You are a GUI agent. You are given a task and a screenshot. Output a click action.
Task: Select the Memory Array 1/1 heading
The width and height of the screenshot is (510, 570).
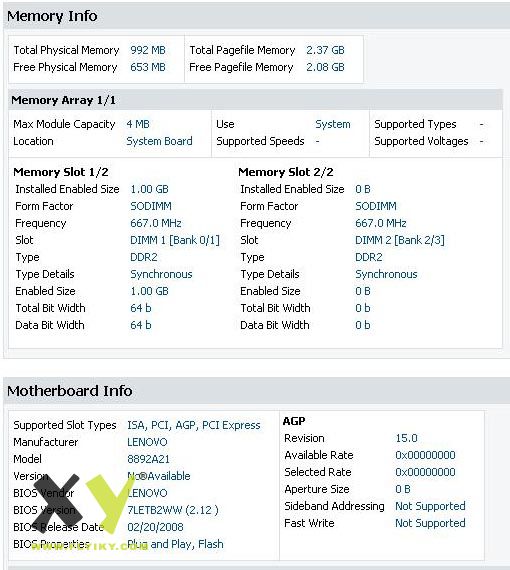(63, 100)
